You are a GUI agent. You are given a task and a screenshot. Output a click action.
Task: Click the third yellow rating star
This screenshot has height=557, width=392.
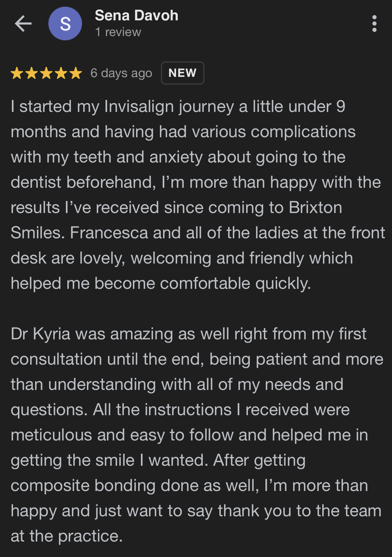click(x=46, y=73)
